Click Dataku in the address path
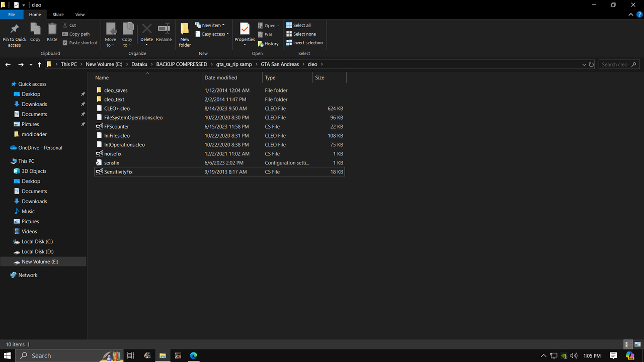The height and width of the screenshot is (362, 644). pyautogui.click(x=139, y=64)
